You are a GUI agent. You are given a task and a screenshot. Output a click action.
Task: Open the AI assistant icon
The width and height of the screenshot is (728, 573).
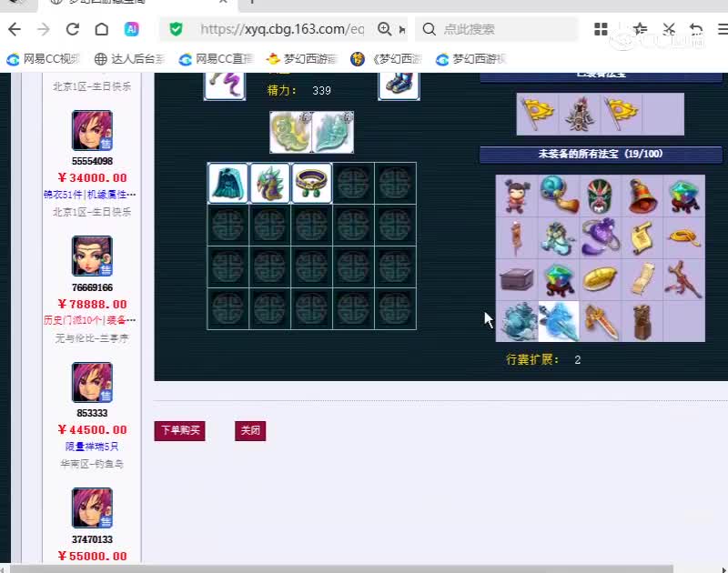click(x=131, y=29)
